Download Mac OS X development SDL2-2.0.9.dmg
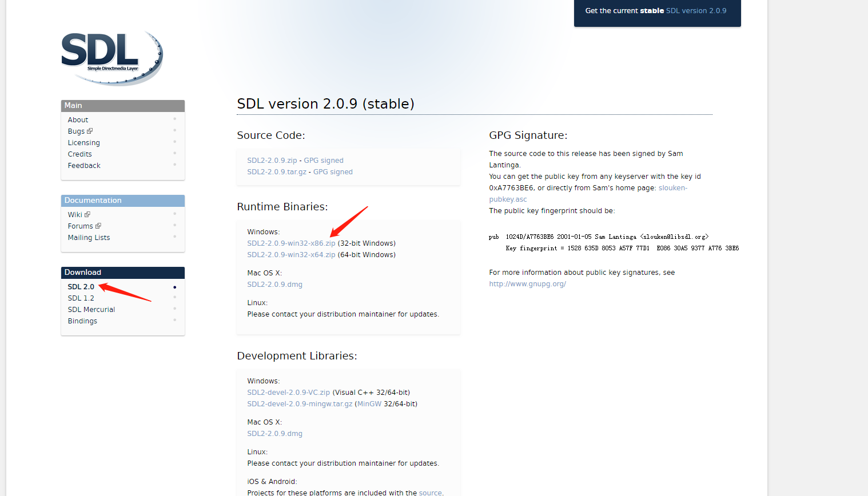868x496 pixels. (274, 434)
